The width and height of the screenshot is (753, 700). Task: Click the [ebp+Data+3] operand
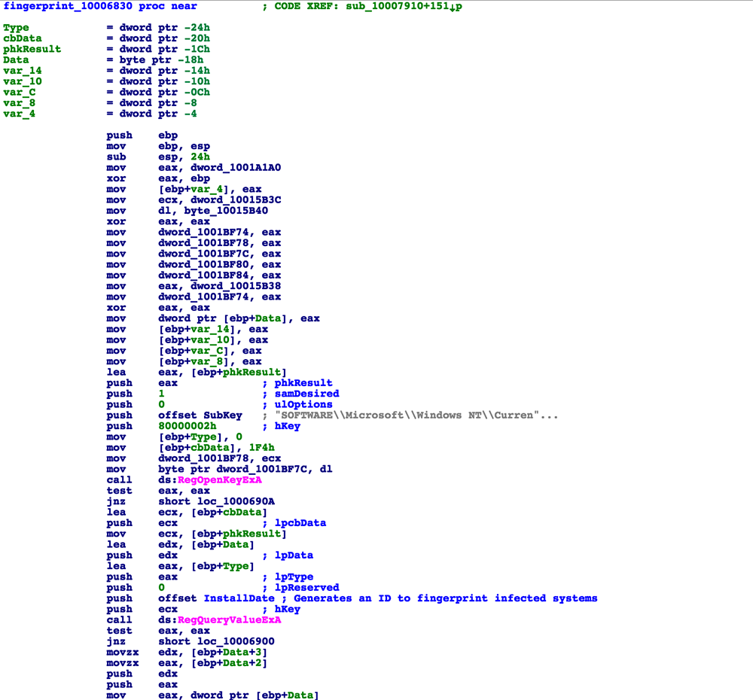click(229, 653)
